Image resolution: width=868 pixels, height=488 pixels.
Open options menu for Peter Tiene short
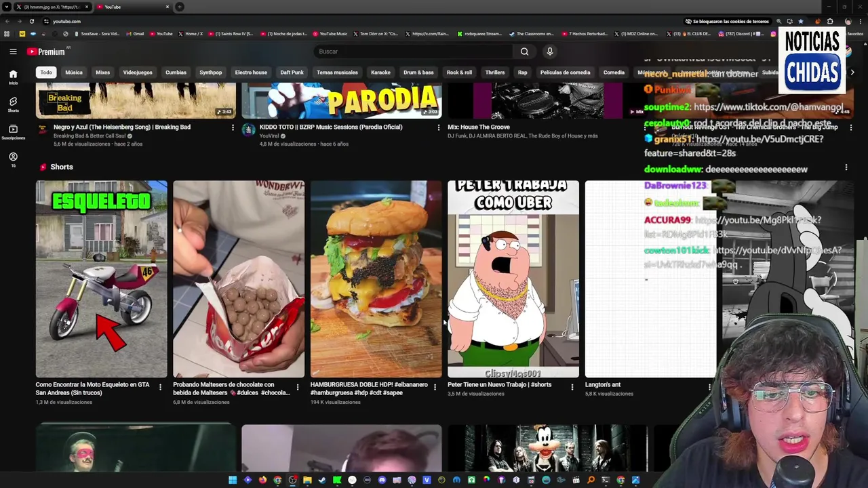572,387
